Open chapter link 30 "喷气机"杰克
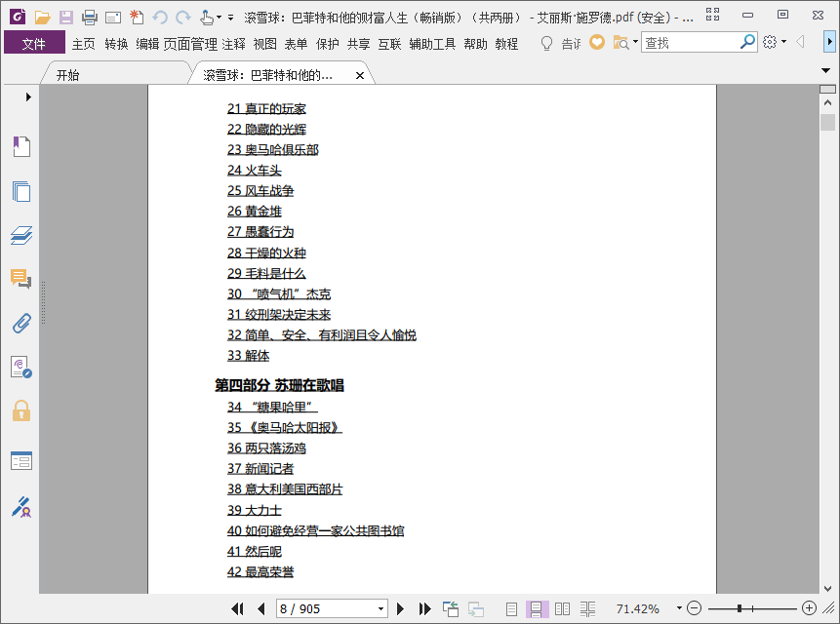 pyautogui.click(x=279, y=293)
